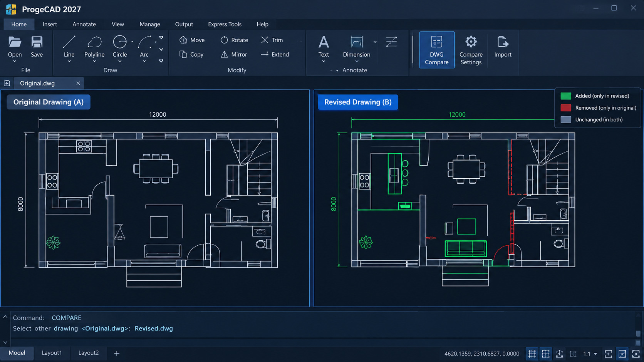Toggle the status bar button right of the two grid buttons
644x362 pixels.
tap(560, 354)
